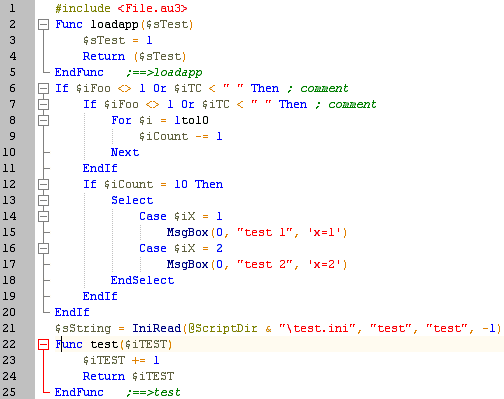Place cursor on EndSelect keyword
504x399 pixels.
point(142,280)
